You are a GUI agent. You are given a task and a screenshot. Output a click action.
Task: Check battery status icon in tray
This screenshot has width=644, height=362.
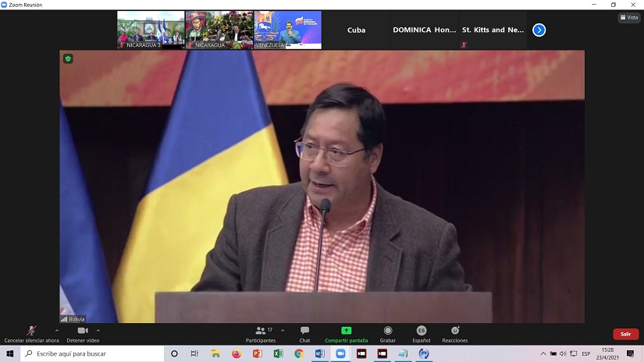553,353
